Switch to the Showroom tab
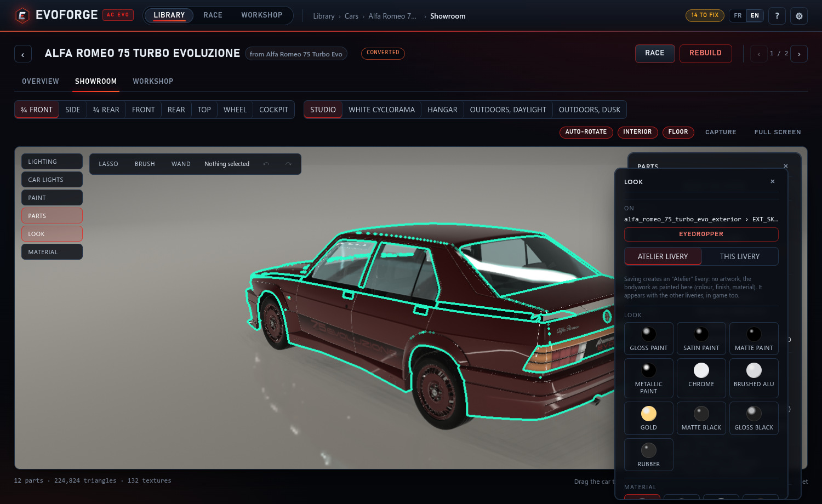This screenshot has height=504, width=822. point(96,81)
